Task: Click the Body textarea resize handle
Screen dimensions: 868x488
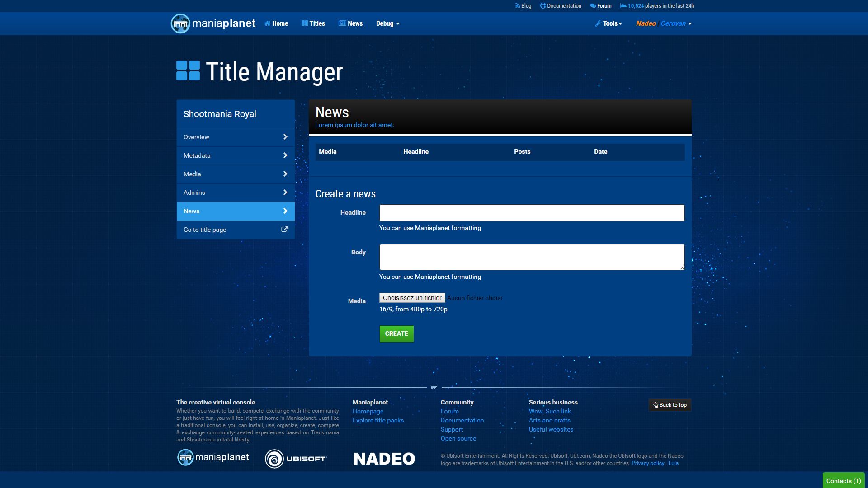Action: 682,267
